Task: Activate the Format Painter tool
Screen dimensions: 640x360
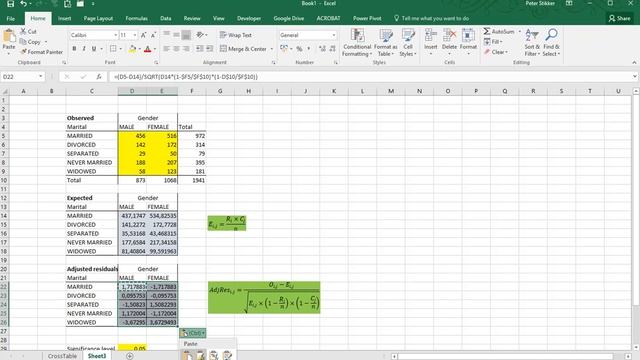Action: [41, 52]
